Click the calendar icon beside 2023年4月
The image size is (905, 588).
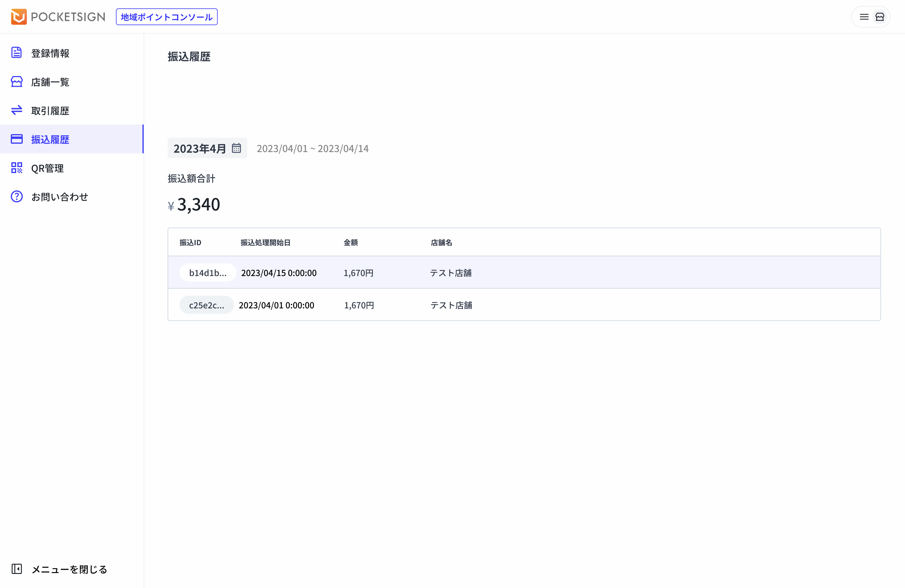click(x=236, y=148)
